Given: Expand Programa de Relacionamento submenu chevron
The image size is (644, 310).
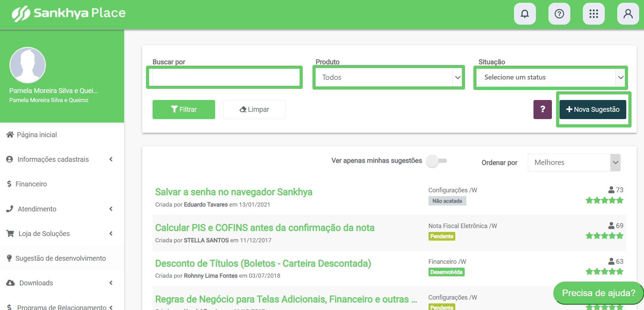Looking at the screenshot, I should coord(111,307).
